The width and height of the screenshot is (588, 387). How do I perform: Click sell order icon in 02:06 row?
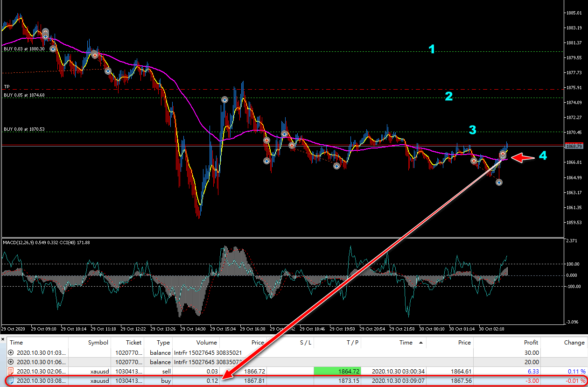11,371
